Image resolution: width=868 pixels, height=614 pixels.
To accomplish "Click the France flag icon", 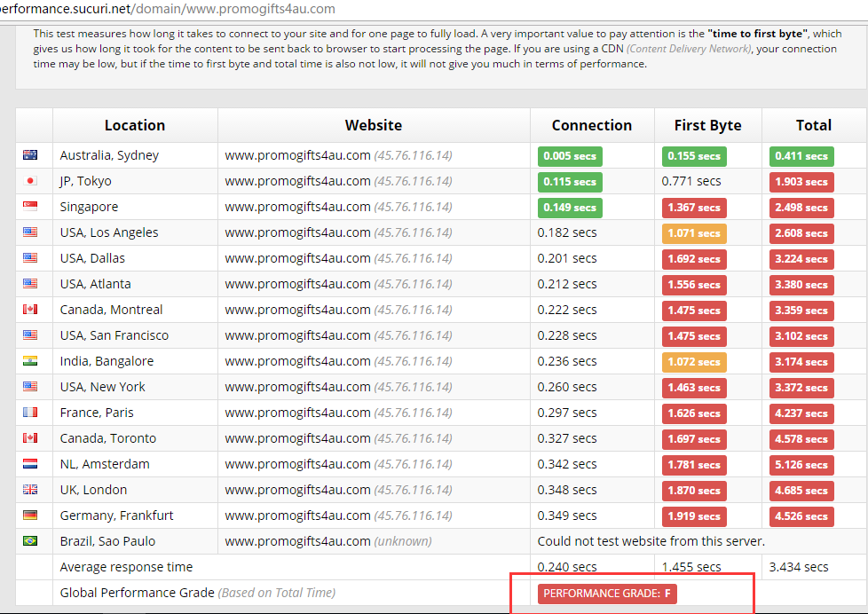I will pyautogui.click(x=30, y=413).
